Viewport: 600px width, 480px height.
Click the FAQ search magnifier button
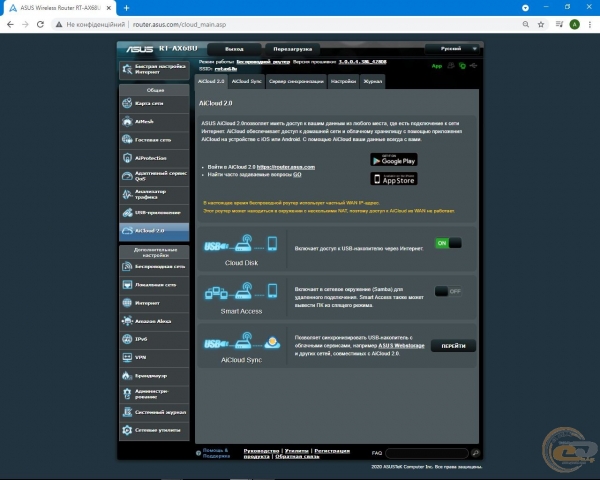(x=476, y=453)
